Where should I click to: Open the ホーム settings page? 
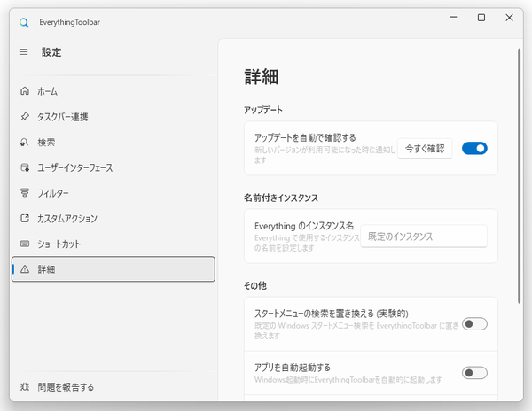(x=113, y=91)
